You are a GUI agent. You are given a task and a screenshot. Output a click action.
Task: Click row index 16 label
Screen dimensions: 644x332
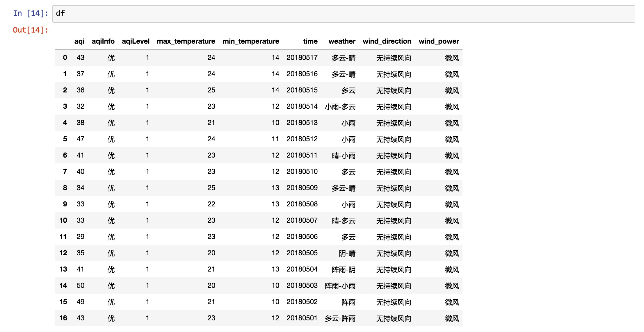(x=63, y=318)
